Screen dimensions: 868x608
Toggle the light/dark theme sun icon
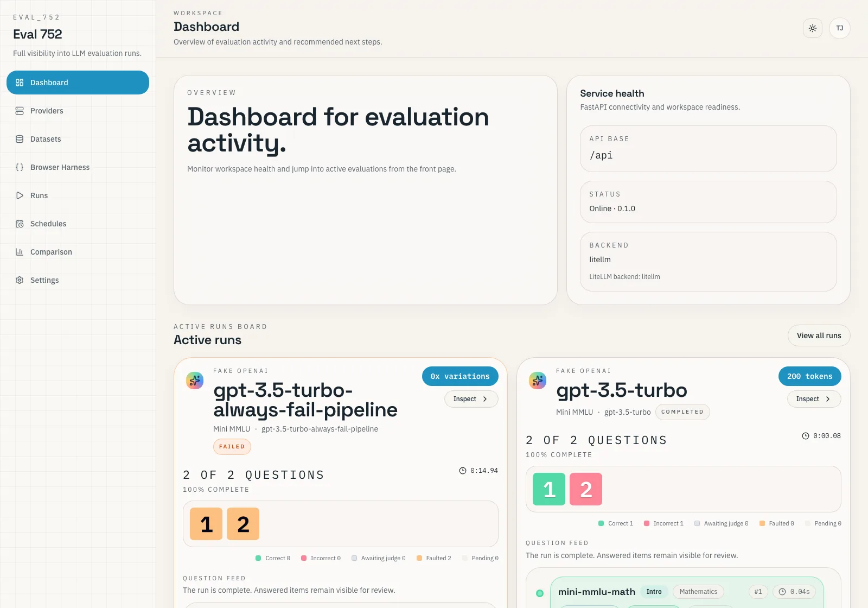(812, 28)
